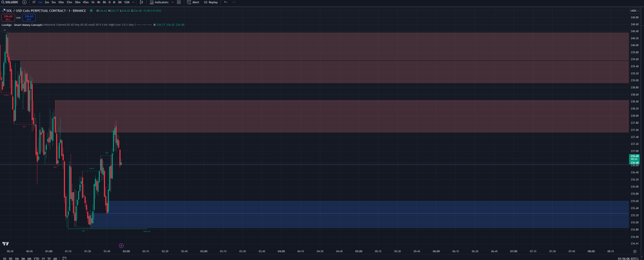Open the go-to-date calendar icon
The height and width of the screenshot is (260, 644).
point(64,258)
